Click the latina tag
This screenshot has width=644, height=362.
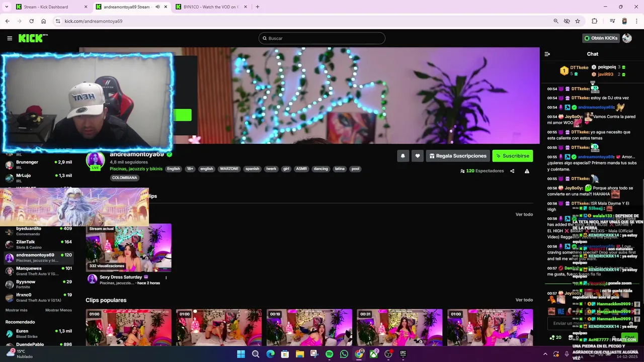[340, 169]
